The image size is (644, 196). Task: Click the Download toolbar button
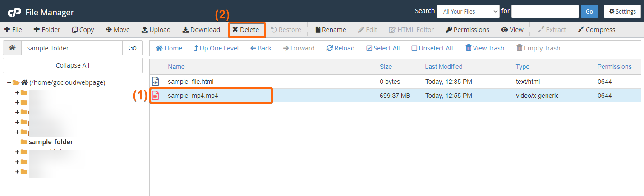(201, 30)
